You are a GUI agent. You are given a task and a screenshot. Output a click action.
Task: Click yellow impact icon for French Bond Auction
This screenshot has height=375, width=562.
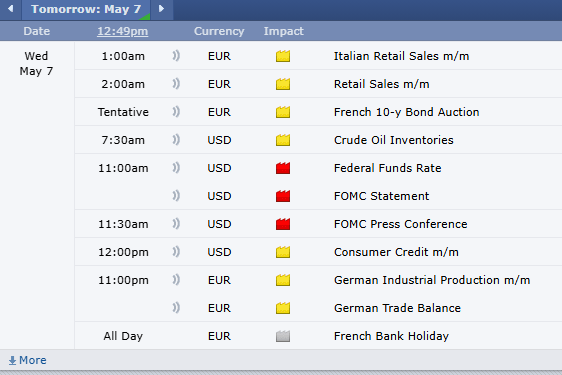[x=283, y=112]
